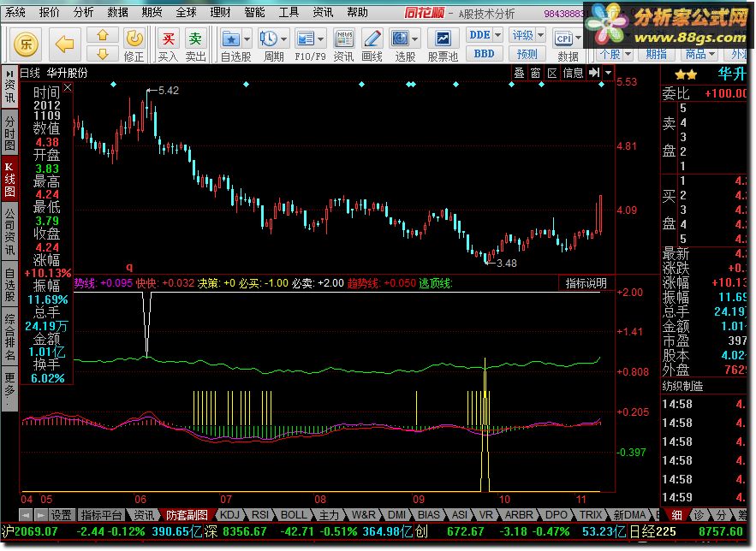Open the 期货 menu
Viewport: 756px width, 551px height.
tap(152, 13)
